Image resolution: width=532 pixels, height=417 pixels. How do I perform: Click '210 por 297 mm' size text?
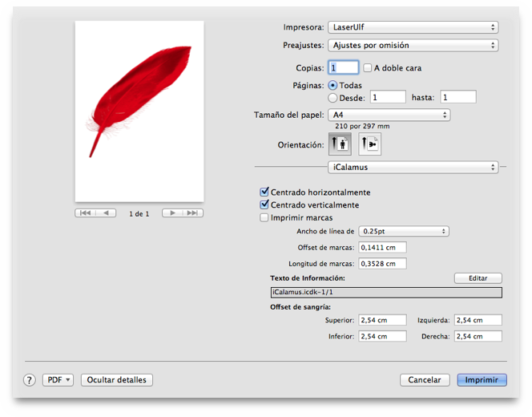coord(362,127)
